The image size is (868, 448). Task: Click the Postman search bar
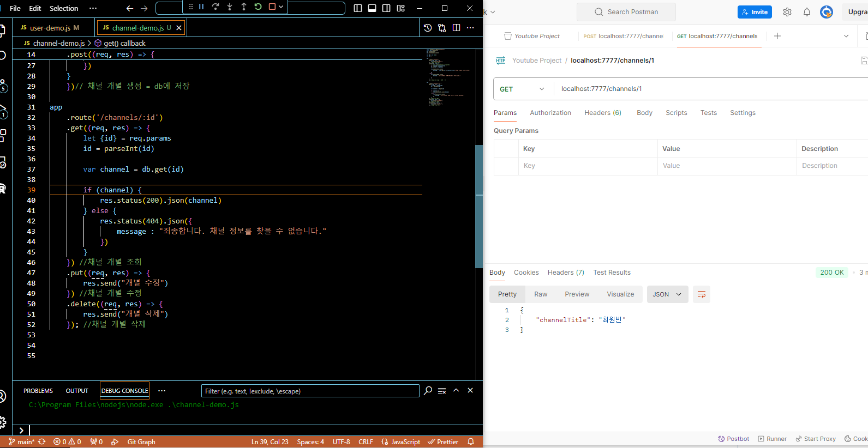626,12
